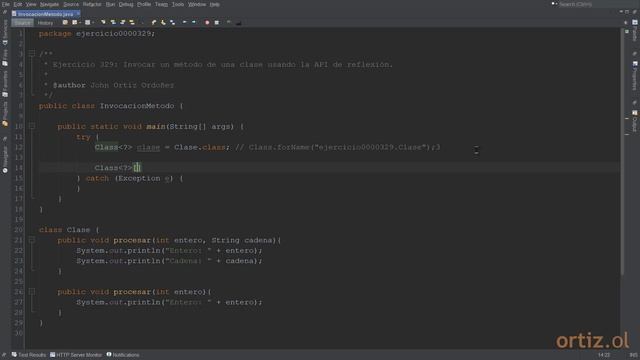
Task: Open the Debug menu
Action: tap(126, 4)
